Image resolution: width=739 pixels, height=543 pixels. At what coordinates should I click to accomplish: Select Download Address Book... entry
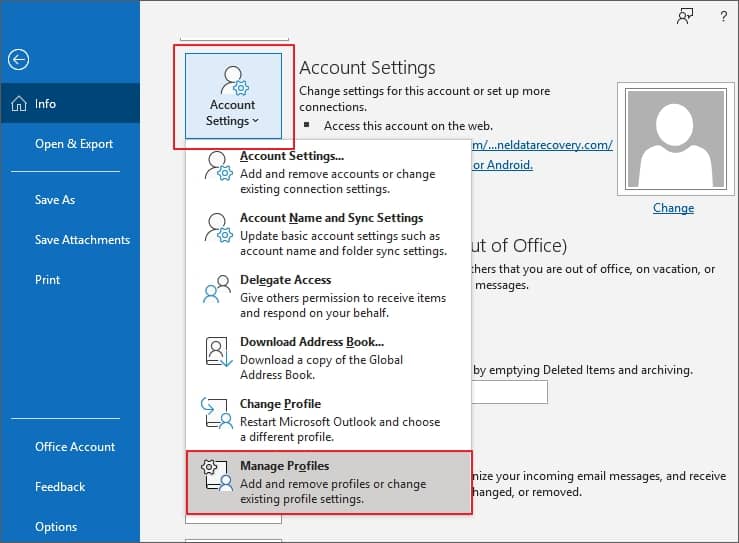(x=328, y=358)
